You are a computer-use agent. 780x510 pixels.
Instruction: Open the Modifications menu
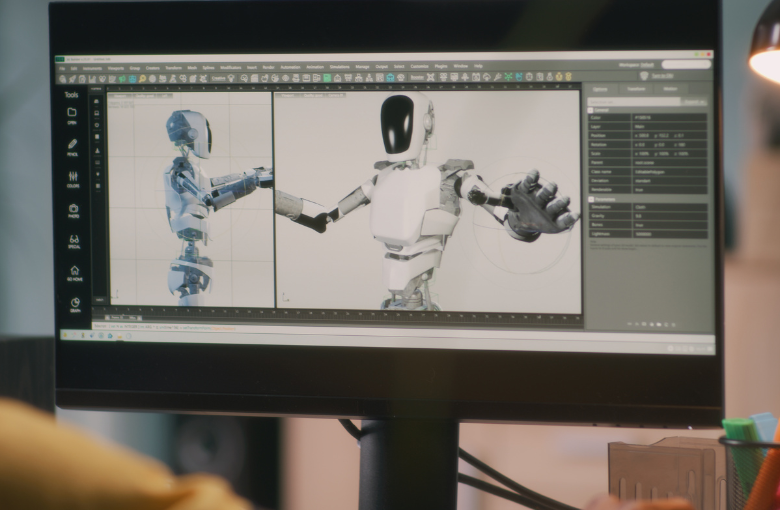pos(231,67)
